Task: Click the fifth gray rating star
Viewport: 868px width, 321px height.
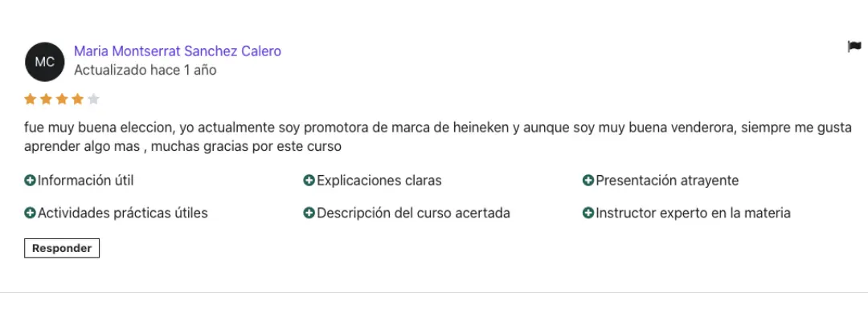Action: (93, 100)
